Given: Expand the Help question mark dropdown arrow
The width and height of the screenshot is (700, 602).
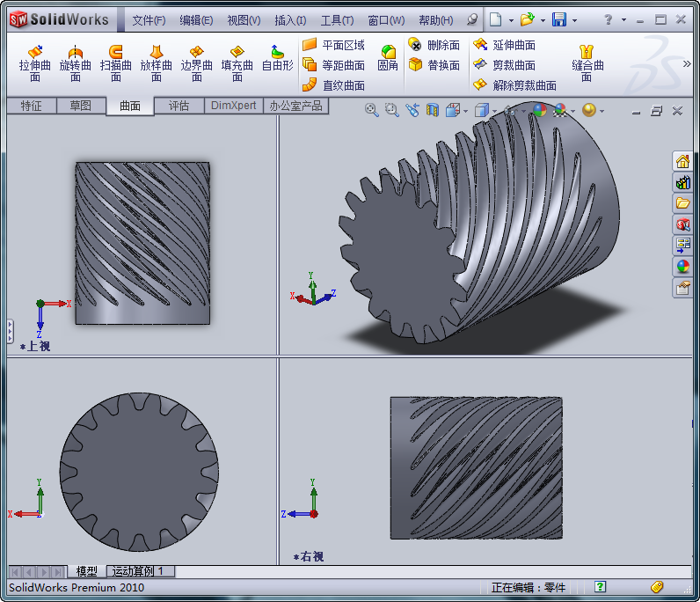Looking at the screenshot, I should click(623, 20).
